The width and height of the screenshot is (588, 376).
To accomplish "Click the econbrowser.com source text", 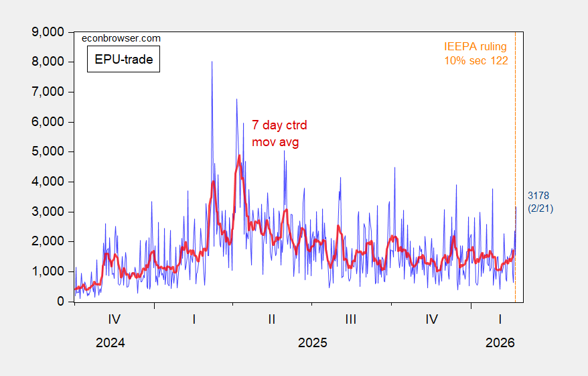I will point(121,39).
